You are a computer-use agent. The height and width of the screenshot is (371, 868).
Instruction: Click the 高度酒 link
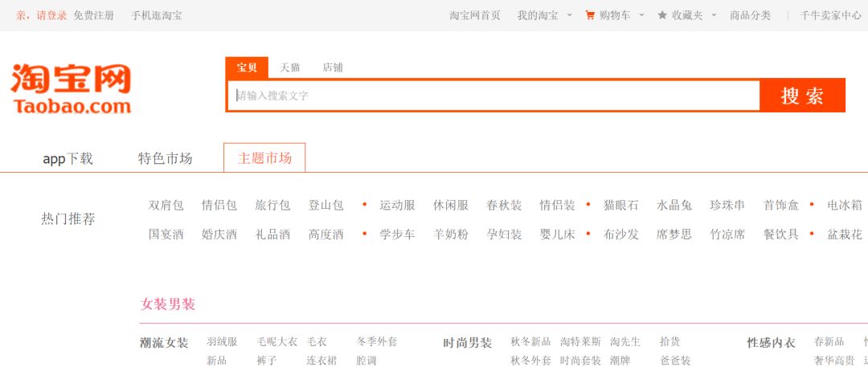click(x=326, y=234)
